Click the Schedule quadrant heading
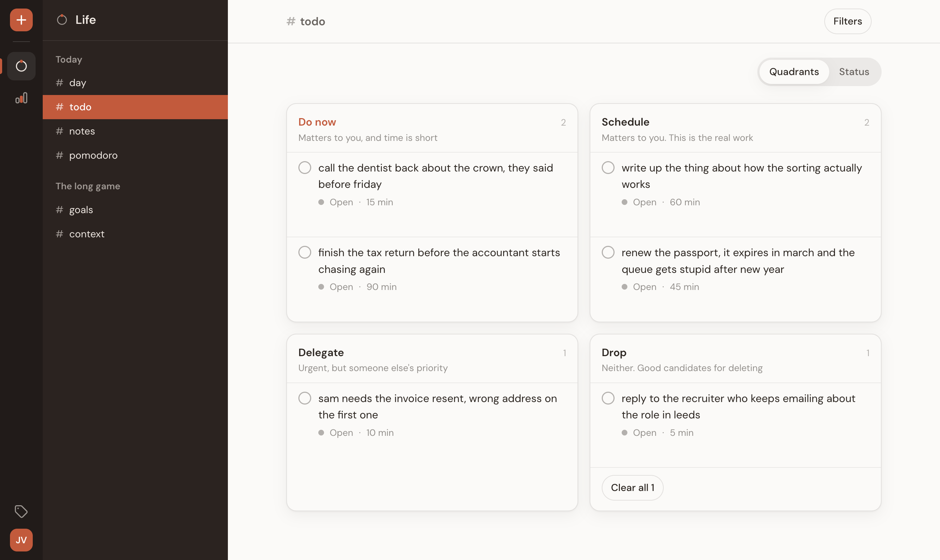This screenshot has height=560, width=940. point(625,122)
